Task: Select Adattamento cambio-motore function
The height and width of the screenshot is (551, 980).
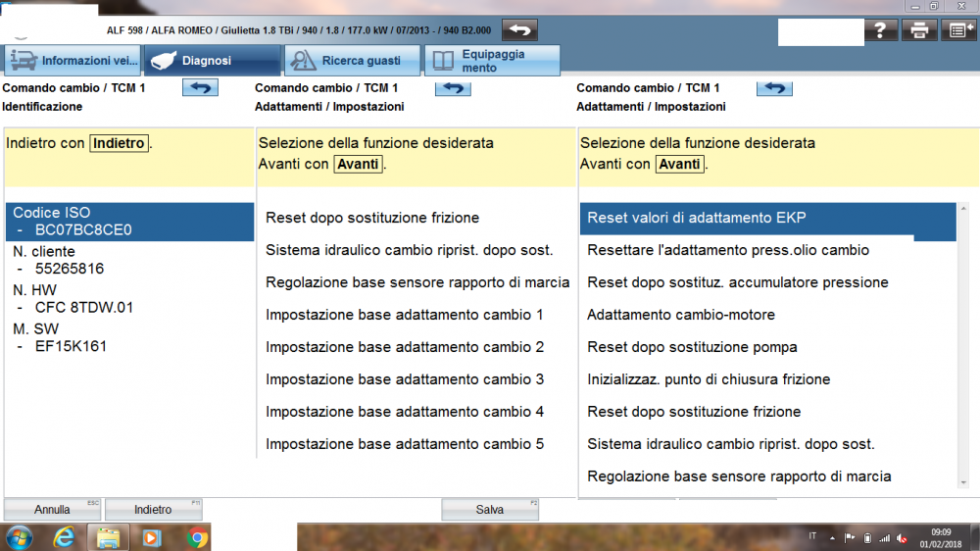Action: [x=680, y=315]
